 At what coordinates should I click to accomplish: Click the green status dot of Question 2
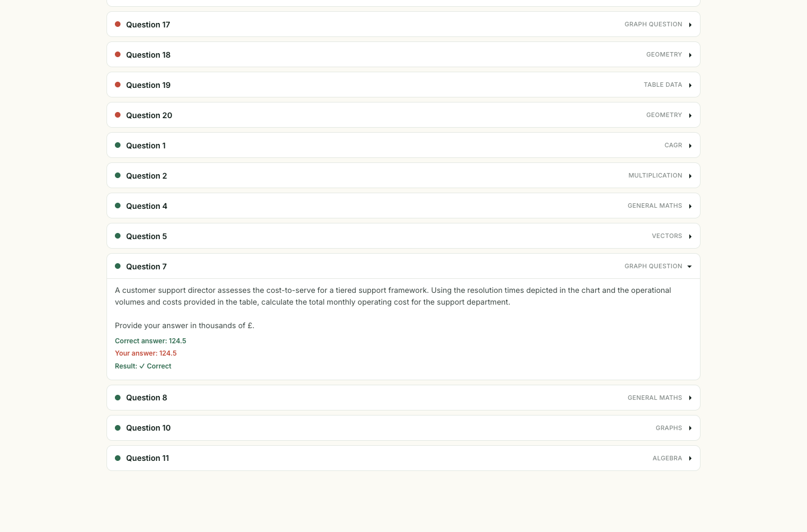[118, 175]
